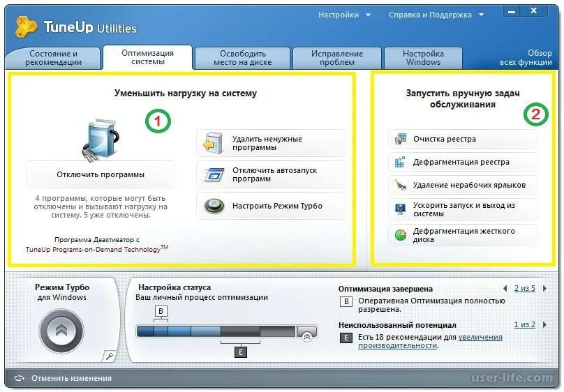Switch to Настройка Windows tab
Screen dimensions: 564x392
[423, 58]
